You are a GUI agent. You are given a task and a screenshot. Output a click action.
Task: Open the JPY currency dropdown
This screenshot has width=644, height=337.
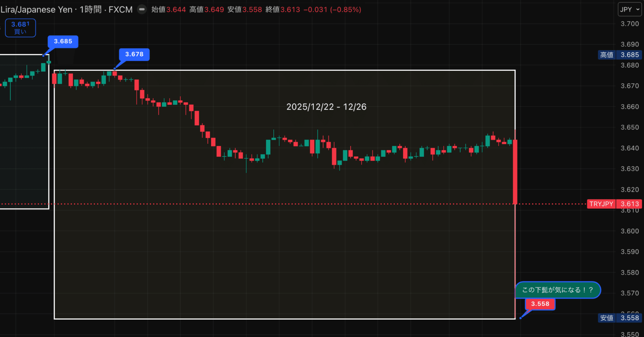click(x=630, y=9)
